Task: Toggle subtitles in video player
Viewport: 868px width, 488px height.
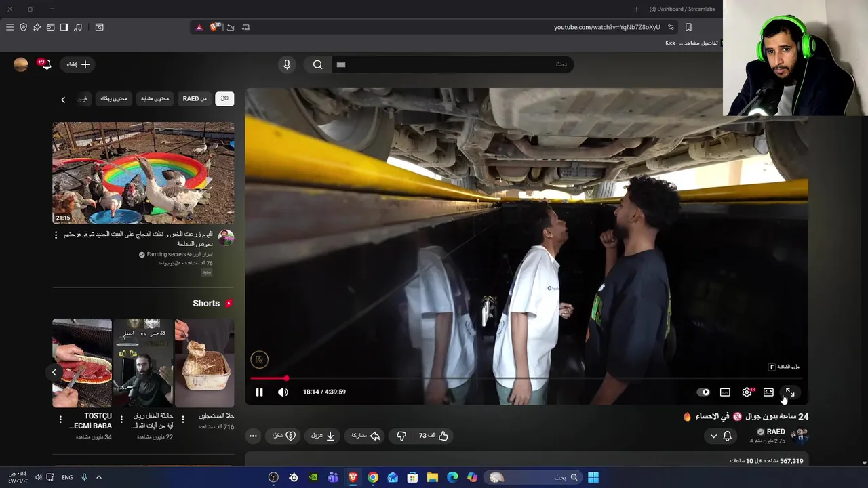Action: 725,392
